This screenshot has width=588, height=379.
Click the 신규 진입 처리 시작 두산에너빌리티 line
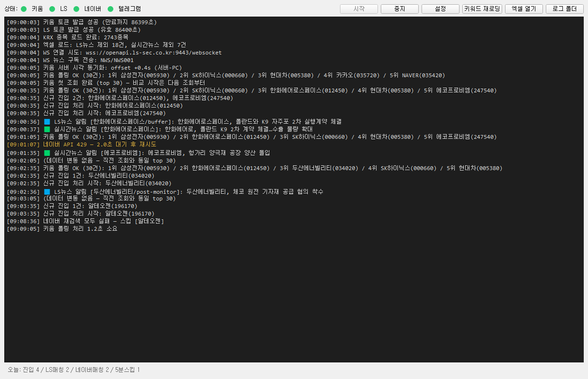(x=89, y=183)
